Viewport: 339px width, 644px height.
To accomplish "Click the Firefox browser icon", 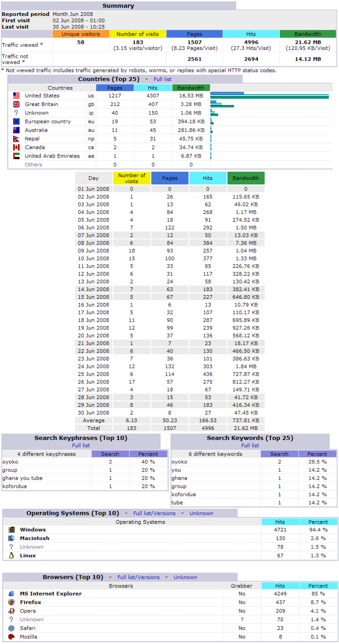I will pyautogui.click(x=11, y=602).
